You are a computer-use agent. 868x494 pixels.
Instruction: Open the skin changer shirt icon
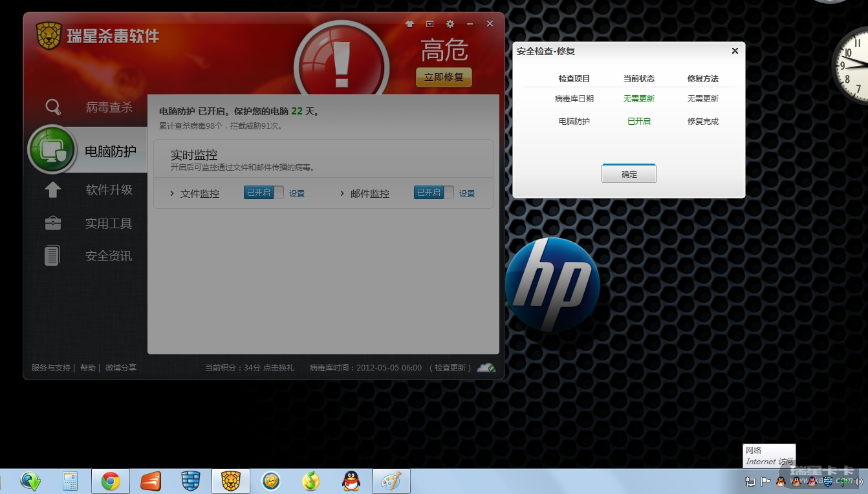tap(409, 24)
